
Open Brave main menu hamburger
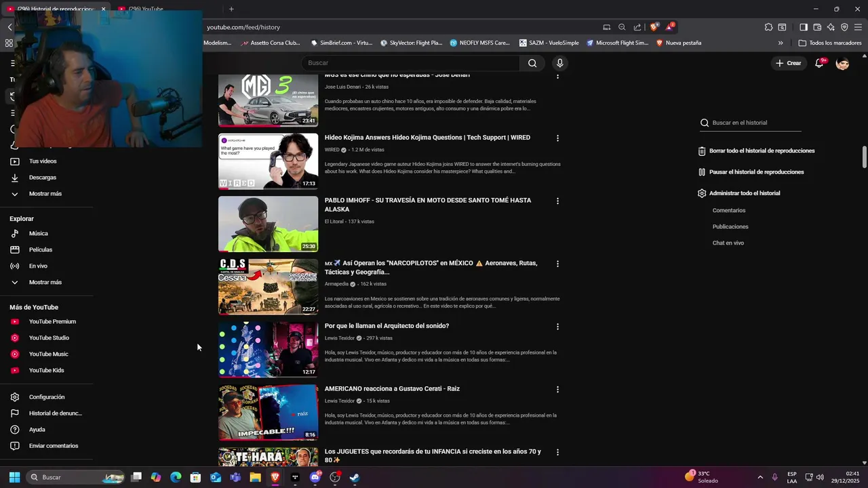tap(858, 27)
